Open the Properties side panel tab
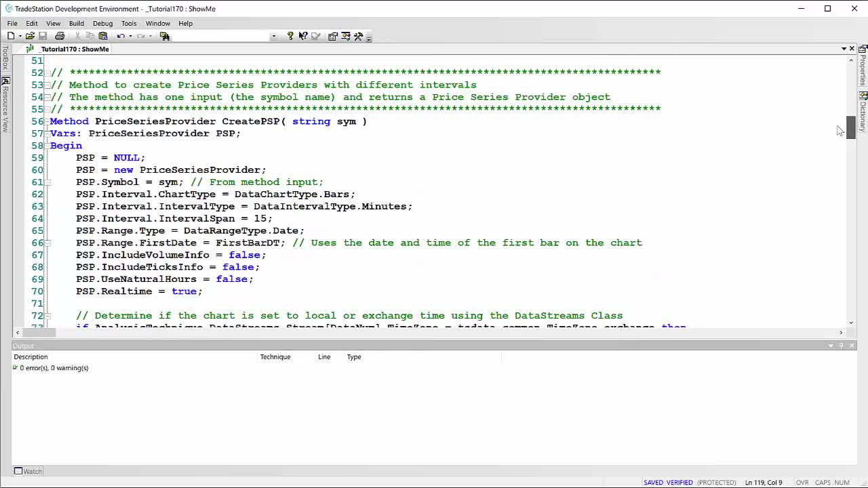The width and height of the screenshot is (868, 488). (x=863, y=66)
